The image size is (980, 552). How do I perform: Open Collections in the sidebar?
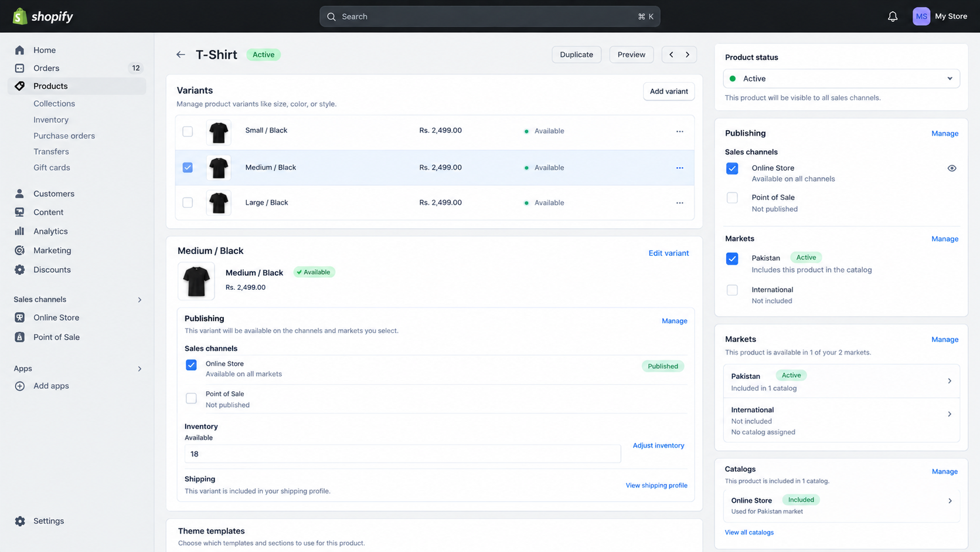54,104
